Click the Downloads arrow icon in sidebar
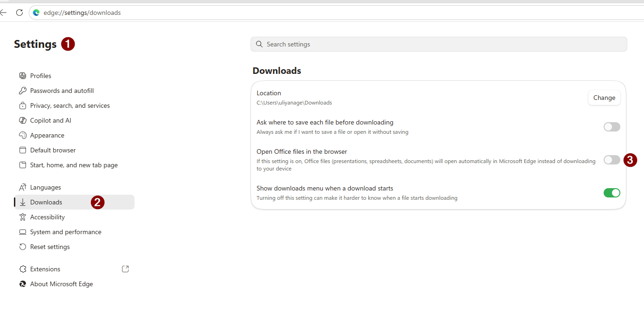The width and height of the screenshot is (644, 315). click(22, 202)
